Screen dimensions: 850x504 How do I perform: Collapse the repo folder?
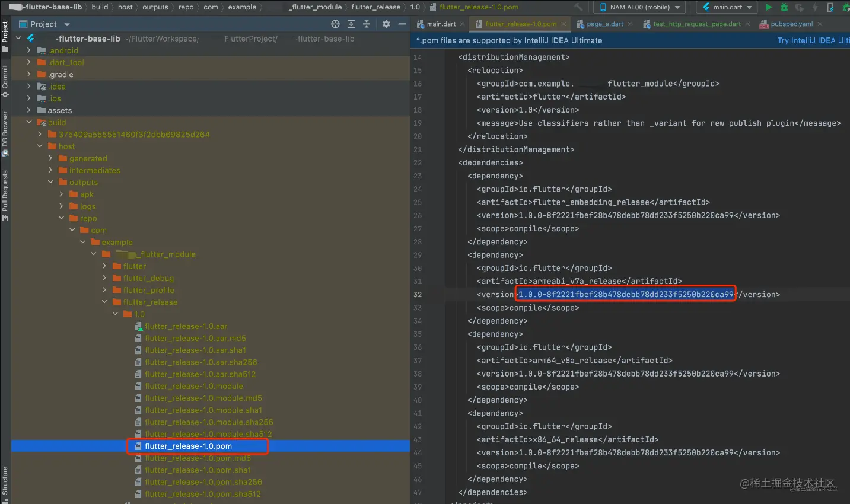[x=61, y=218]
